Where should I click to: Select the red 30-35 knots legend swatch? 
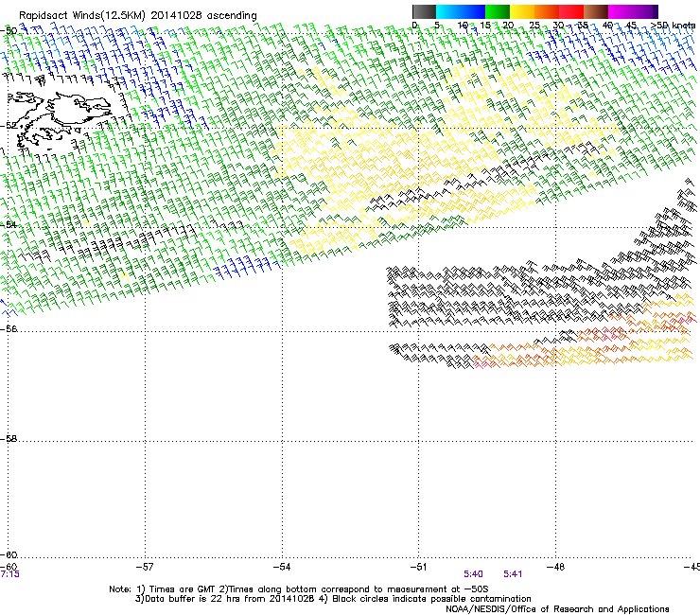click(571, 11)
